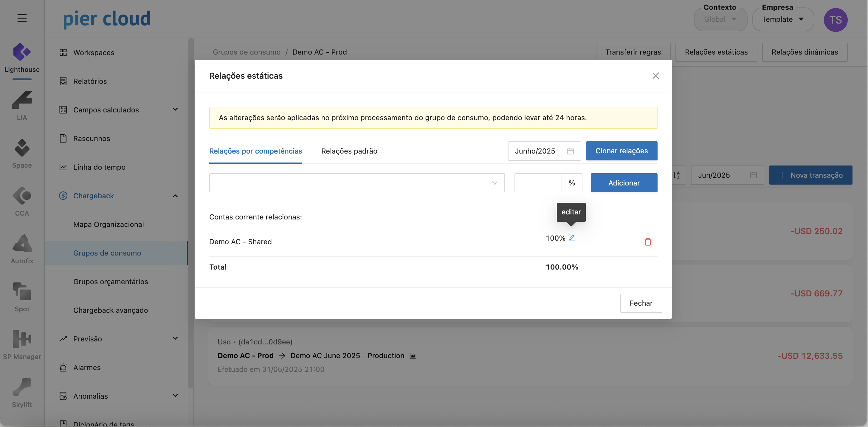Open the Empresa Template dropdown
Screen dimensions: 868x427
(x=783, y=20)
